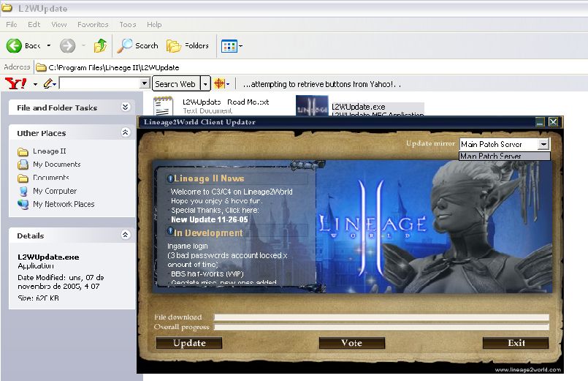Collapse the Details panel

point(125,235)
